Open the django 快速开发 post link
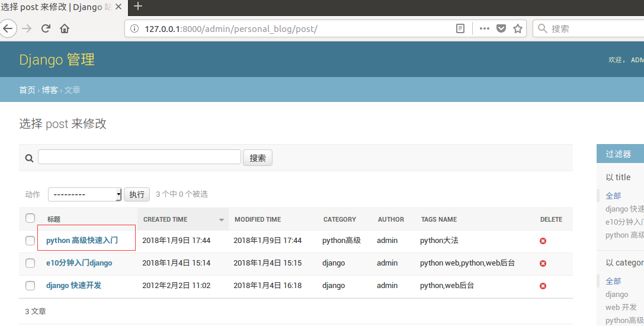This screenshot has height=326, width=644. click(73, 286)
